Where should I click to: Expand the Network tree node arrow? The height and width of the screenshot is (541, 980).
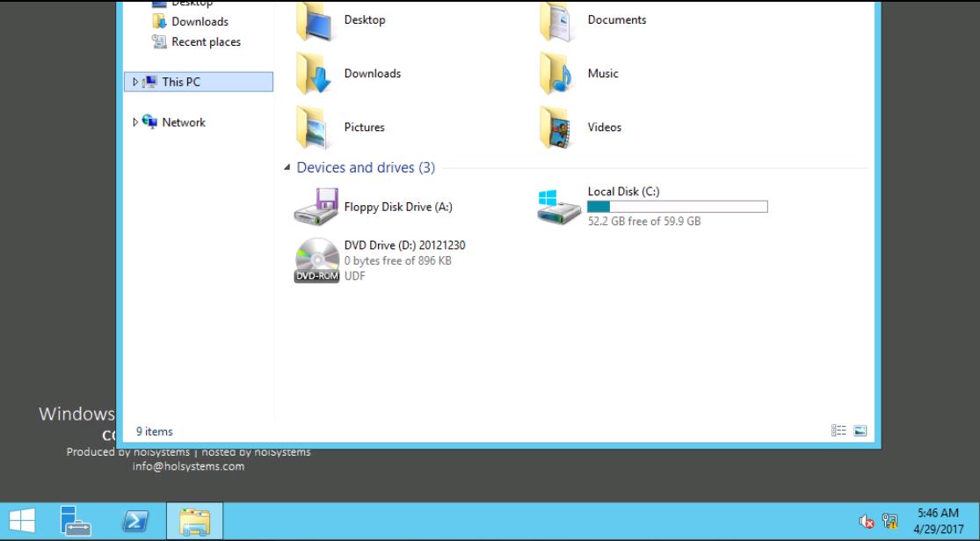click(135, 122)
